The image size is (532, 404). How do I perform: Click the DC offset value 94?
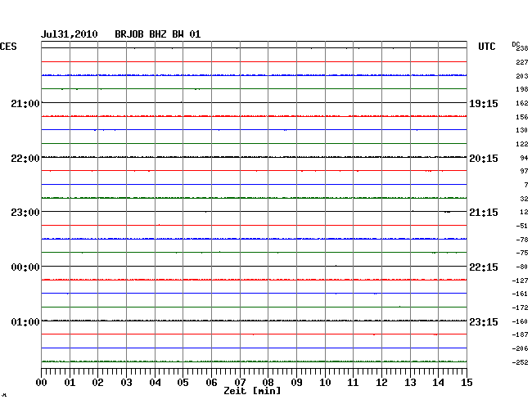[524, 158]
